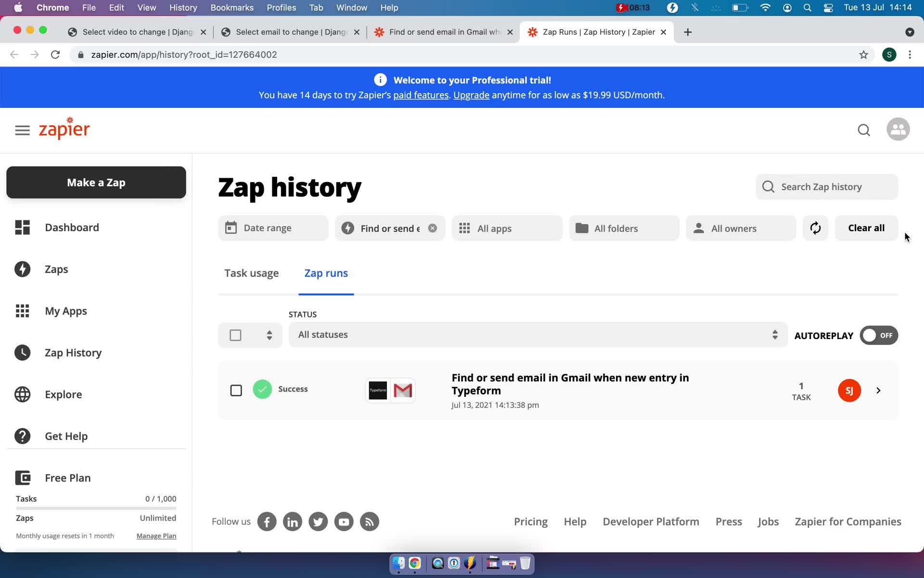Open Explore section

[63, 394]
